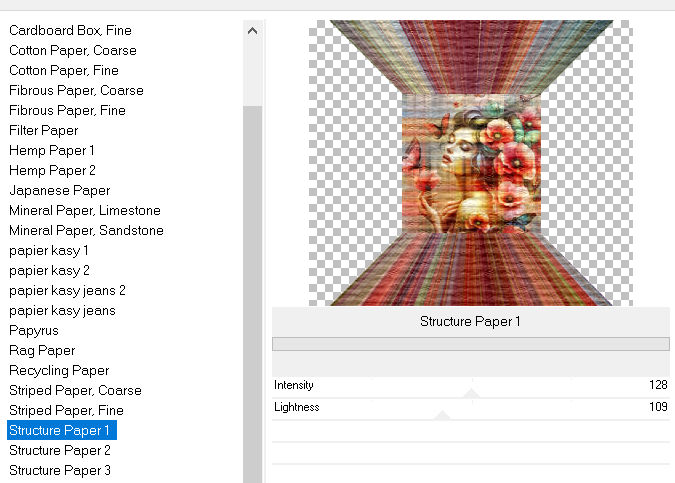Select Rag Paper from list
This screenshot has height=483, width=675.
(x=42, y=350)
